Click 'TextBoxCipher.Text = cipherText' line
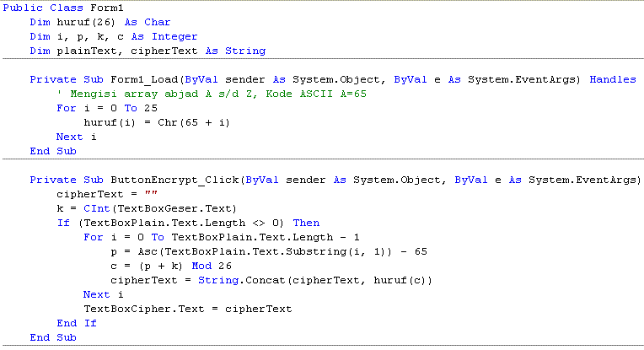Image resolution: width=644 pixels, height=350 pixels. pyautogui.click(x=187, y=309)
